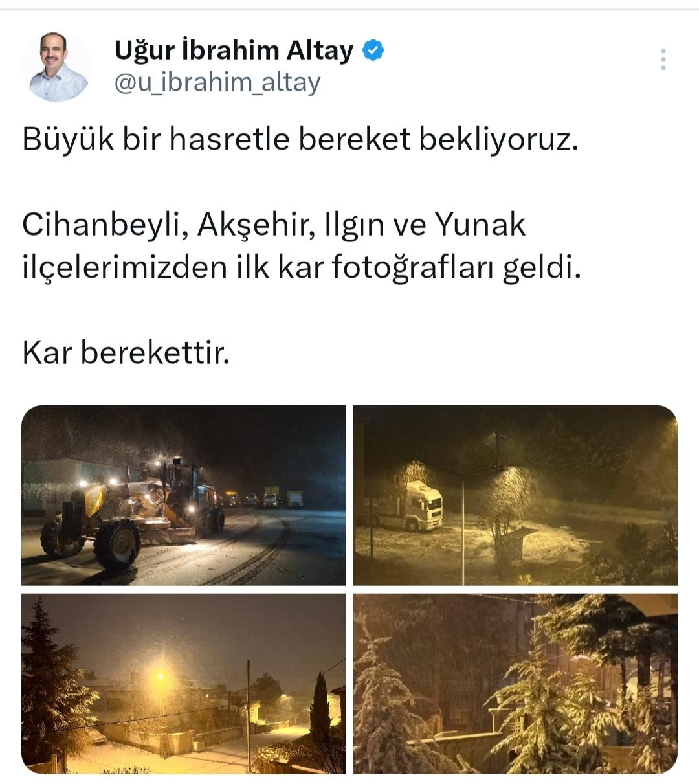Open the three-dot more options menu

pyautogui.click(x=663, y=59)
